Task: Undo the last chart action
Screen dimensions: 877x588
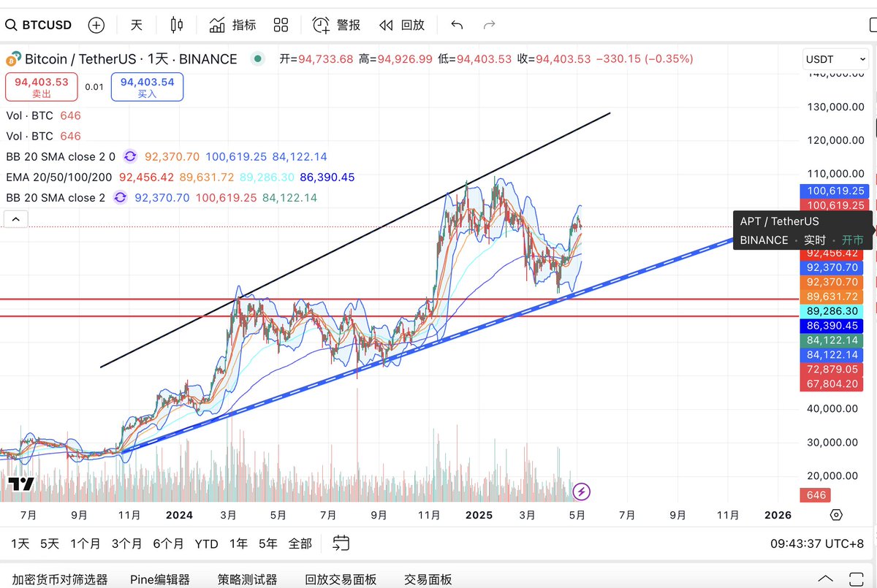Action: tap(457, 25)
